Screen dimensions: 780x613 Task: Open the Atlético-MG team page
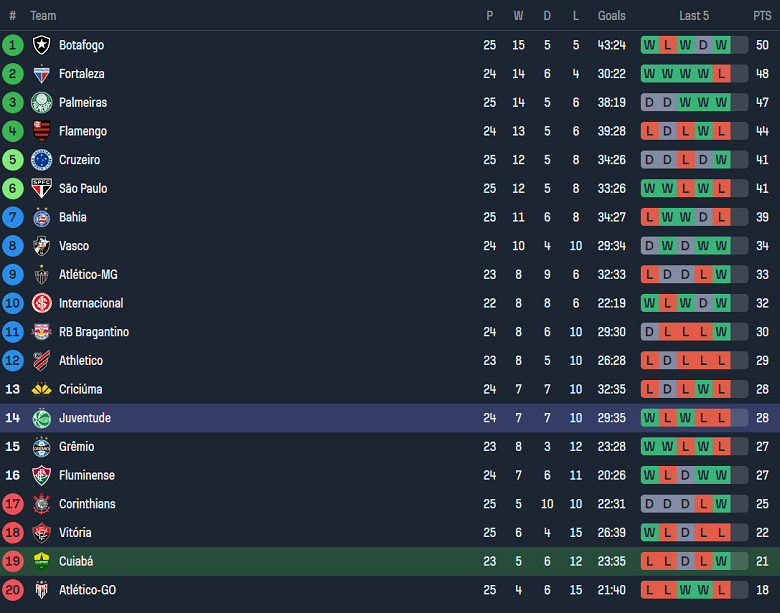click(x=88, y=275)
